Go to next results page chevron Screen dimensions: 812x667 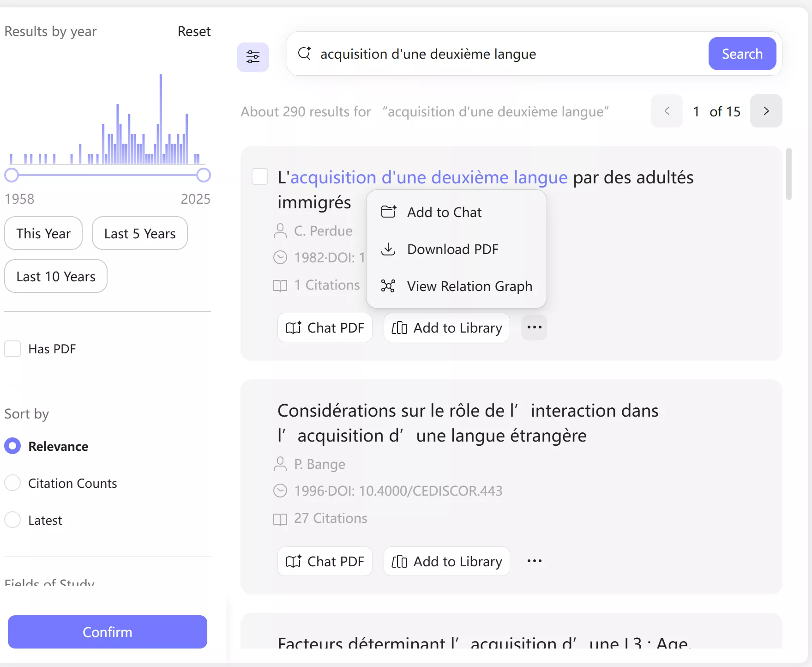tap(766, 111)
